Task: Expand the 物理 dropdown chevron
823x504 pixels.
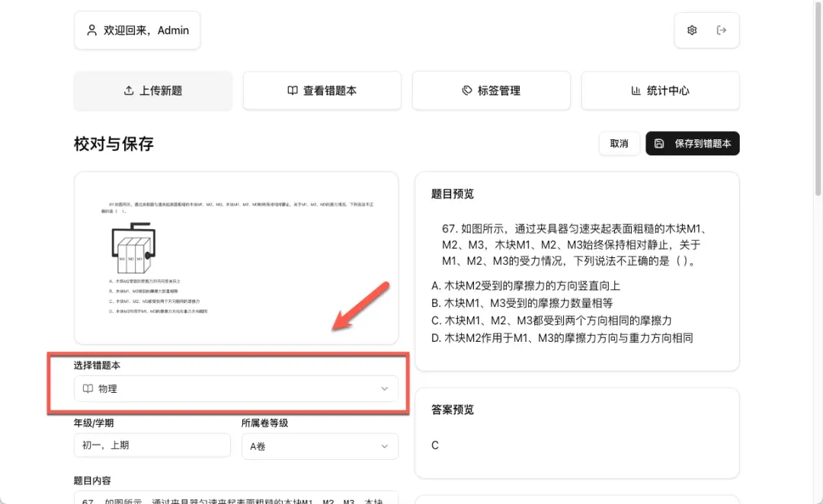Action: tap(384, 388)
